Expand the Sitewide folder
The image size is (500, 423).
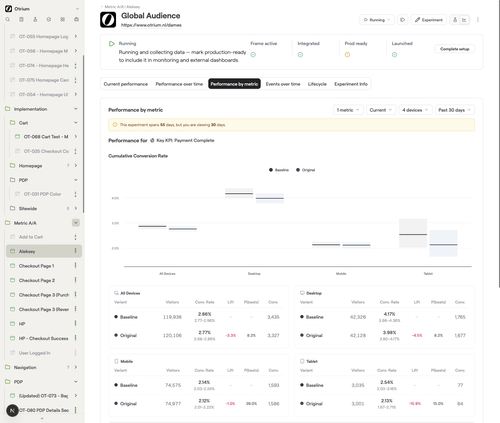click(x=76, y=208)
